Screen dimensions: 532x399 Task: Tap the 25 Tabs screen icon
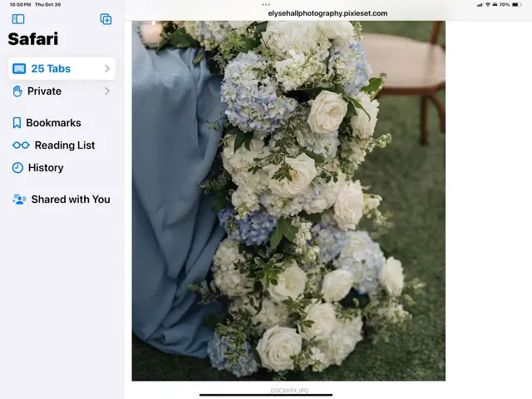coord(19,68)
